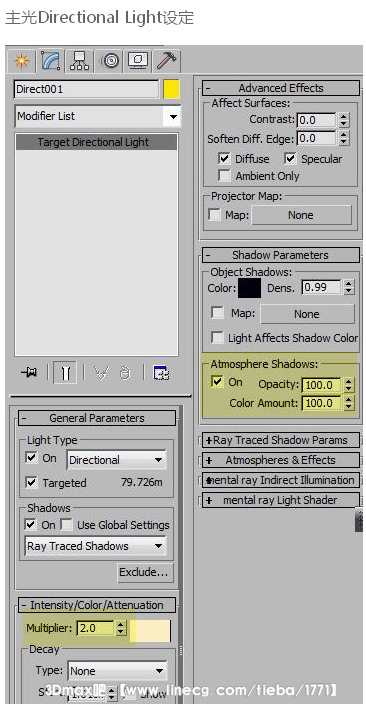
Task: Uncheck Atmosphere Shadows On checkbox
Action: 217,382
